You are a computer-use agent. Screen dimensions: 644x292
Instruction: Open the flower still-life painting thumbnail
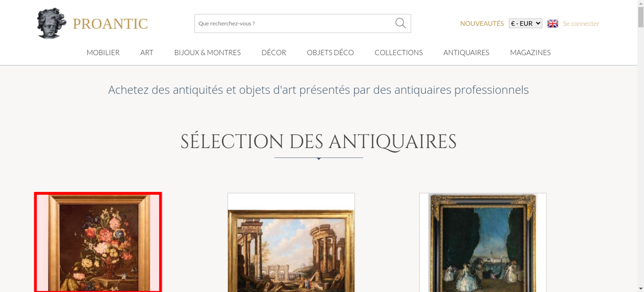pyautogui.click(x=98, y=242)
